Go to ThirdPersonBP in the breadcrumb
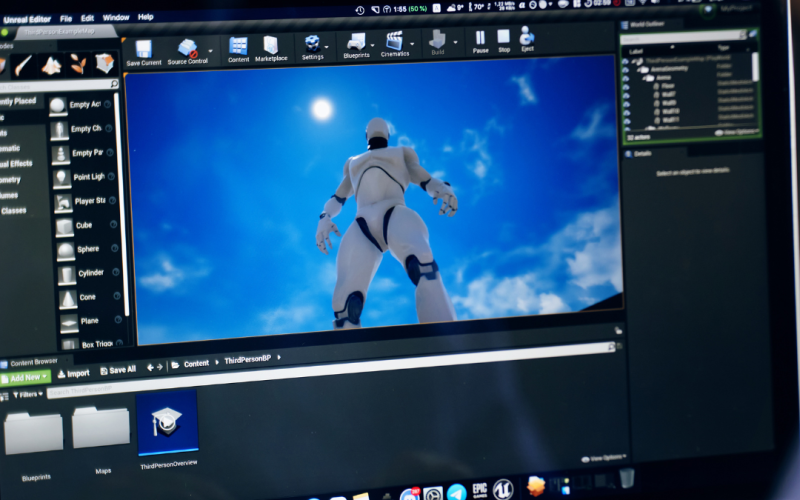The height and width of the screenshot is (500, 800). (247, 360)
